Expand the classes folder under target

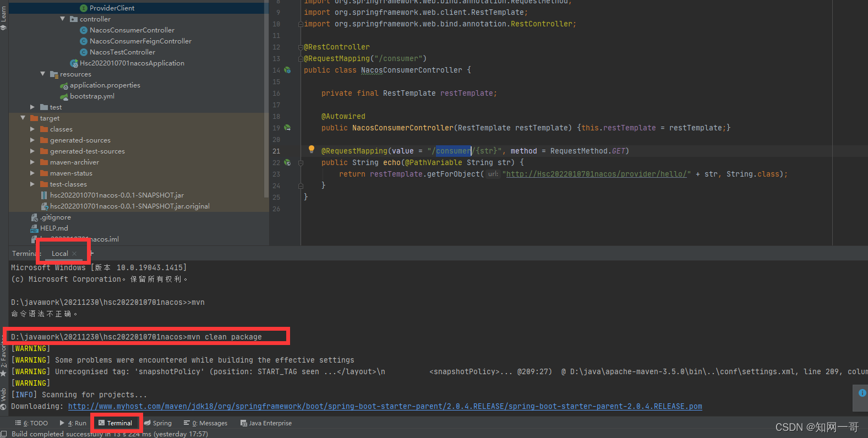32,129
